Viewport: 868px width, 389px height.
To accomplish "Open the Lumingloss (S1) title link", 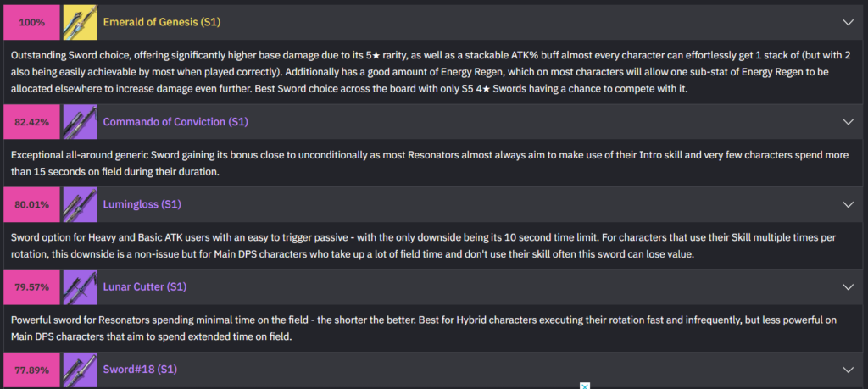I will 142,204.
